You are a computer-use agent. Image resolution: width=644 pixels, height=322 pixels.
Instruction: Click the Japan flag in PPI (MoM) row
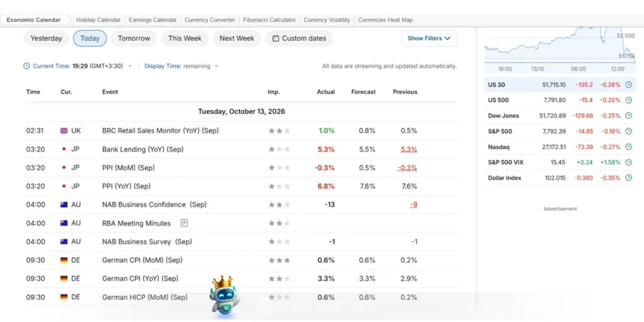click(64, 167)
